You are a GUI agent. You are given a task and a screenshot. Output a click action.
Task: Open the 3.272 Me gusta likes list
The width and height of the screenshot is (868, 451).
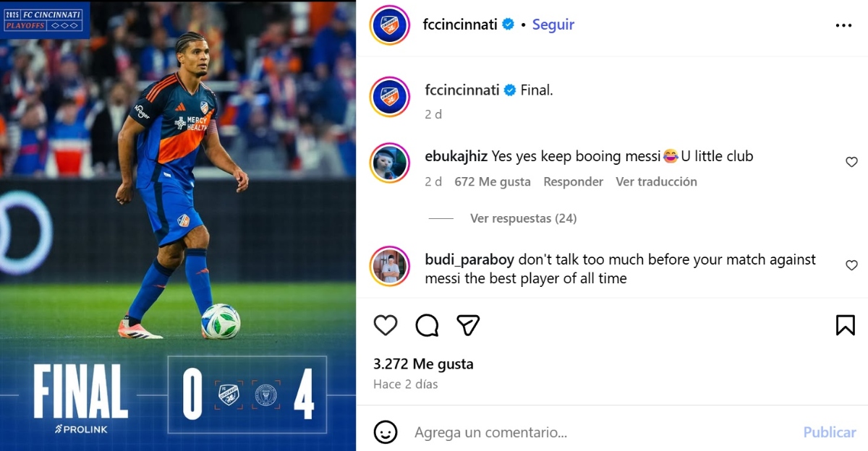tap(423, 364)
